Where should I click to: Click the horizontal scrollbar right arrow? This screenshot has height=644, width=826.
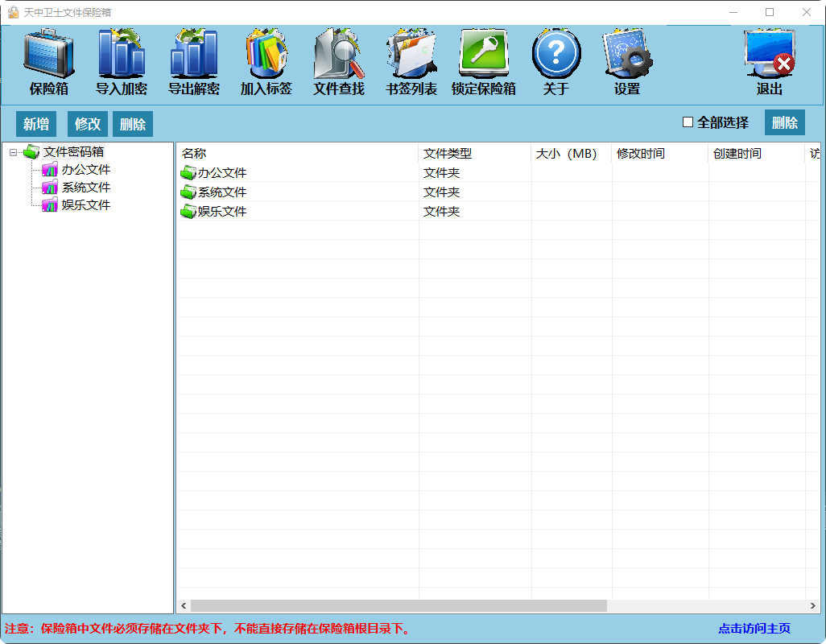click(x=814, y=605)
